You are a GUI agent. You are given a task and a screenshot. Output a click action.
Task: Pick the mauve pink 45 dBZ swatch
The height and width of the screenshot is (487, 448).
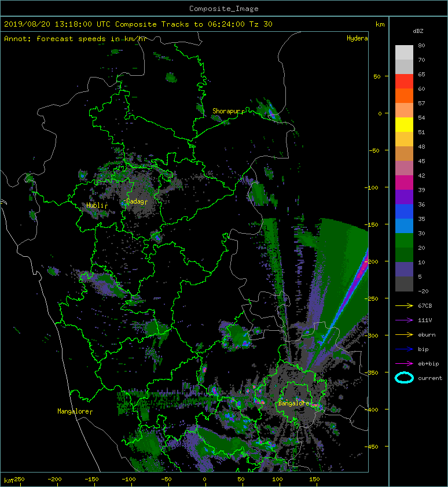coord(404,168)
